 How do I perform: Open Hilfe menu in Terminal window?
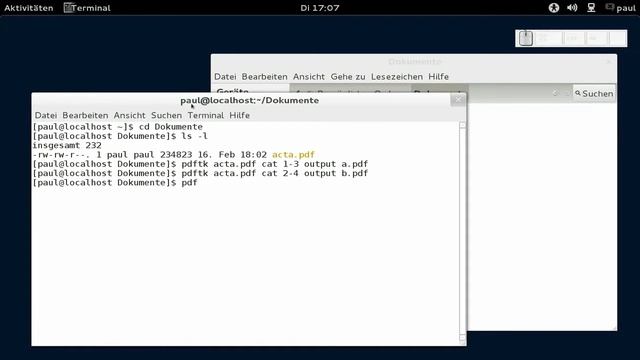240,116
